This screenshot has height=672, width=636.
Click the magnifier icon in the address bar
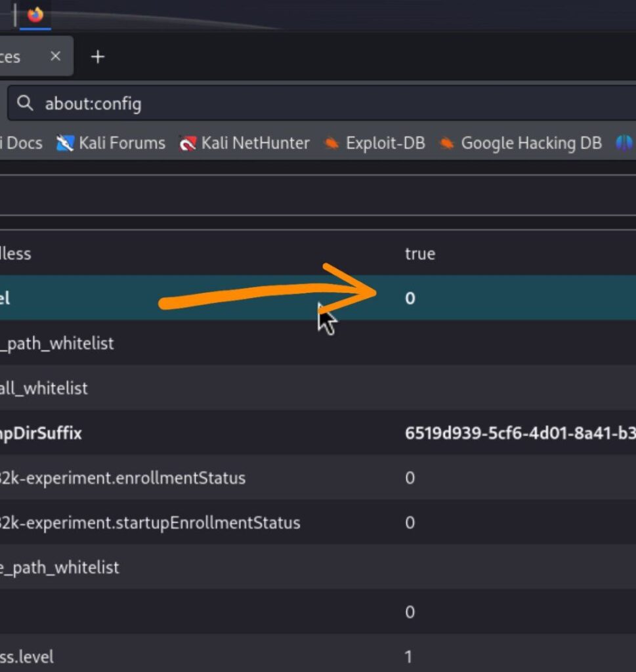[x=25, y=104]
